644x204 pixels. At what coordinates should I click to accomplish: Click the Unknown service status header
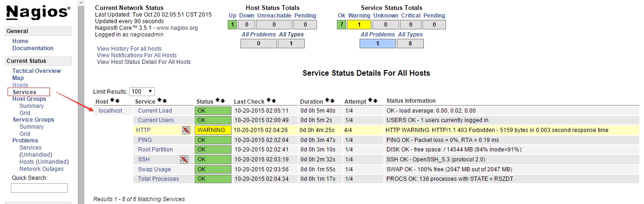tap(386, 16)
